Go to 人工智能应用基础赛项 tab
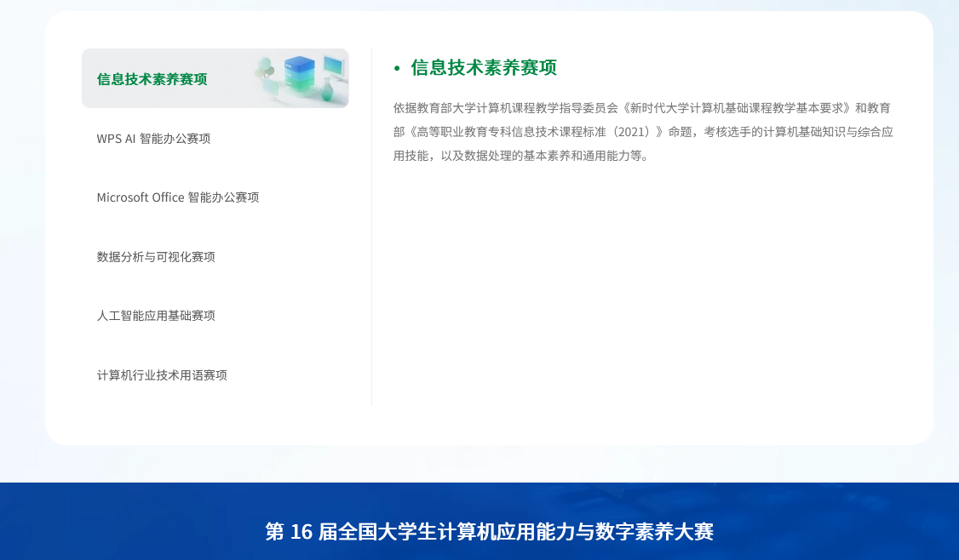 pyautogui.click(x=156, y=316)
